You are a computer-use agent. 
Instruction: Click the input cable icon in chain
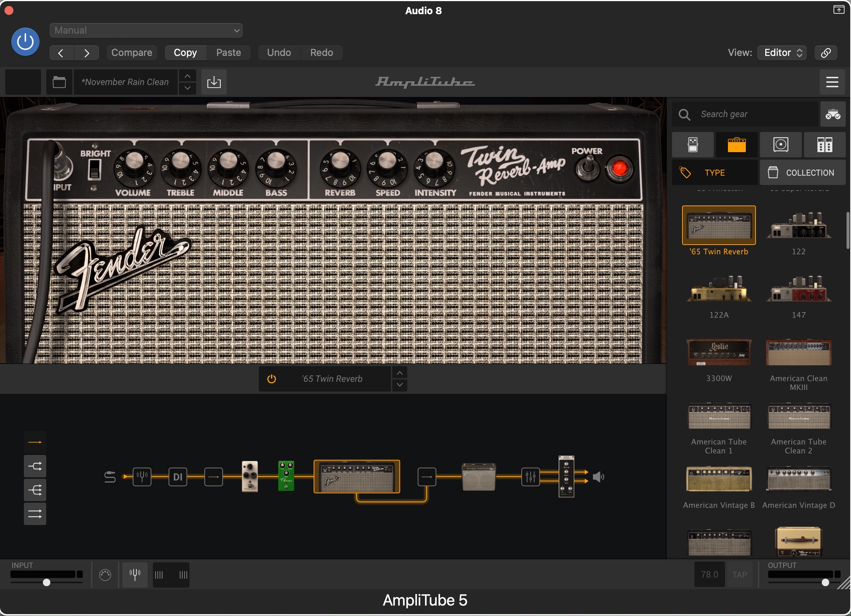point(110,477)
